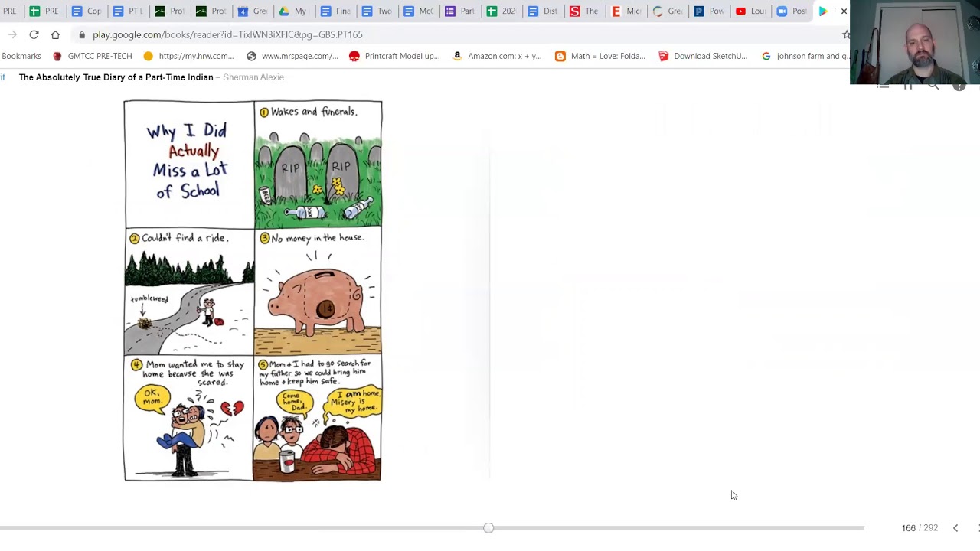Click the red Printcraft favicon
This screenshot has height=551, width=980.
pyautogui.click(x=354, y=56)
